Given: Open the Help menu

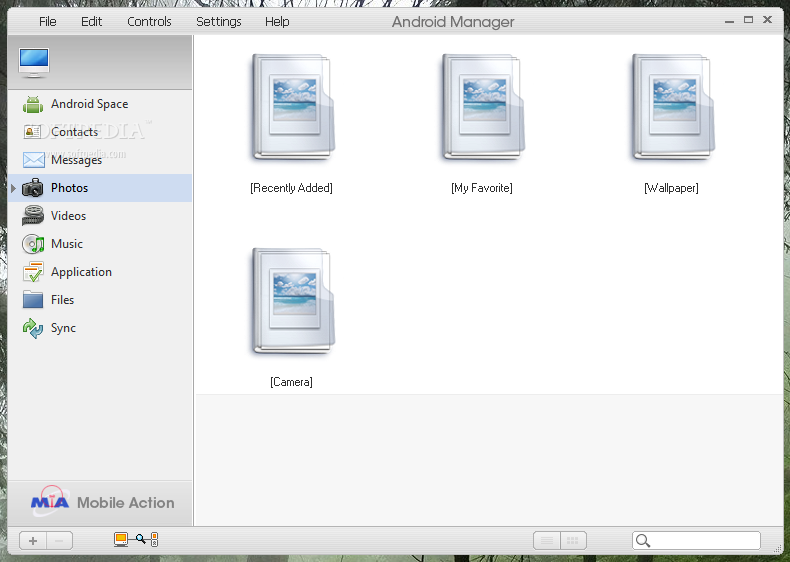Looking at the screenshot, I should click(277, 22).
